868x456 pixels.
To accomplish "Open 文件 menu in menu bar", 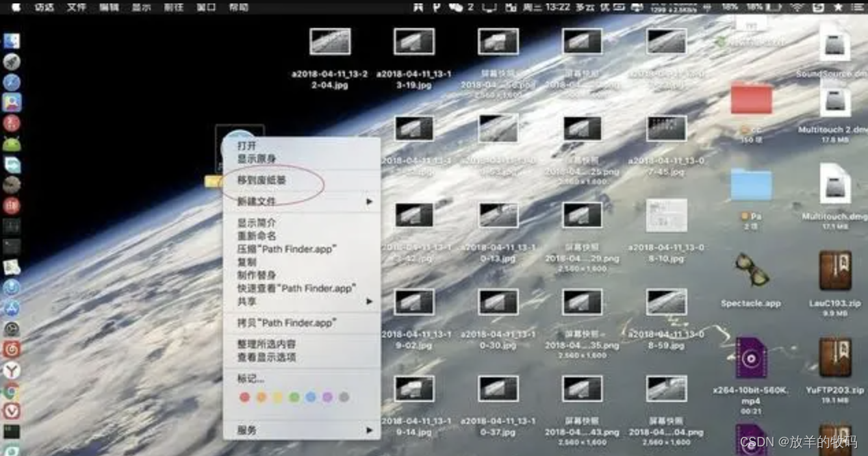I will [x=77, y=7].
